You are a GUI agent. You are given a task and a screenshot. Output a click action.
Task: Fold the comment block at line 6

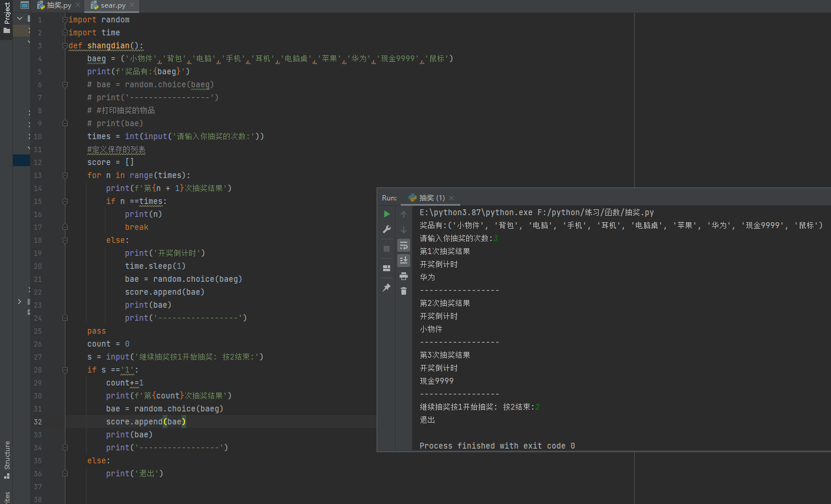pos(65,84)
